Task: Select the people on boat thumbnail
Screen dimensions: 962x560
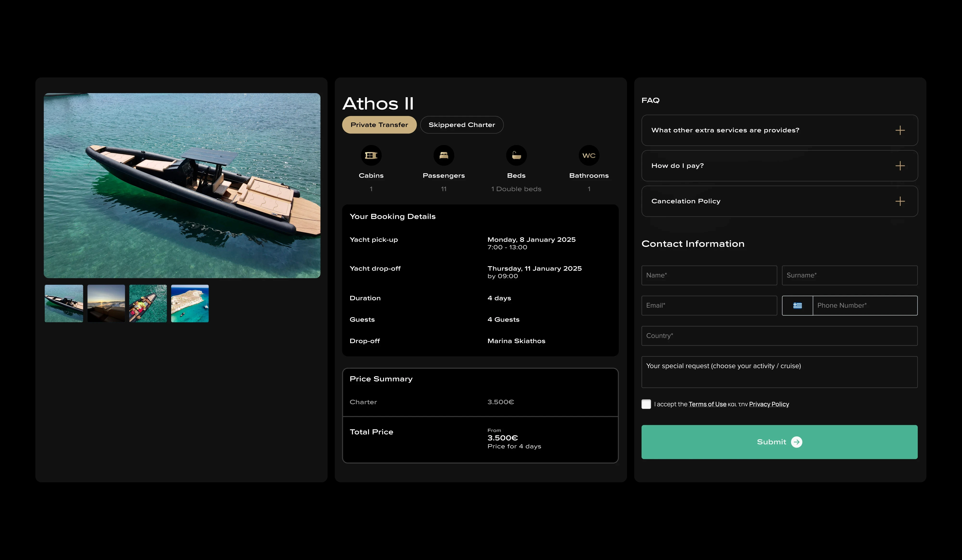Action: click(x=148, y=304)
